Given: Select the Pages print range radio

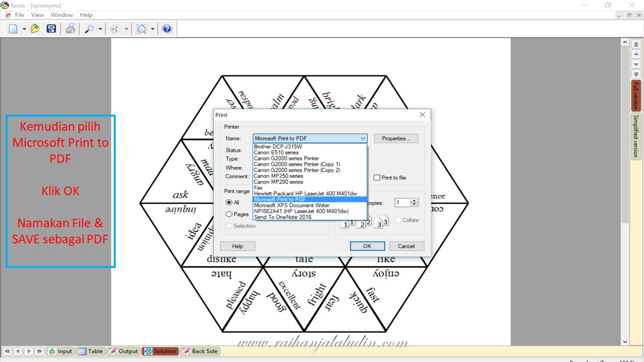Looking at the screenshot, I should [x=229, y=214].
